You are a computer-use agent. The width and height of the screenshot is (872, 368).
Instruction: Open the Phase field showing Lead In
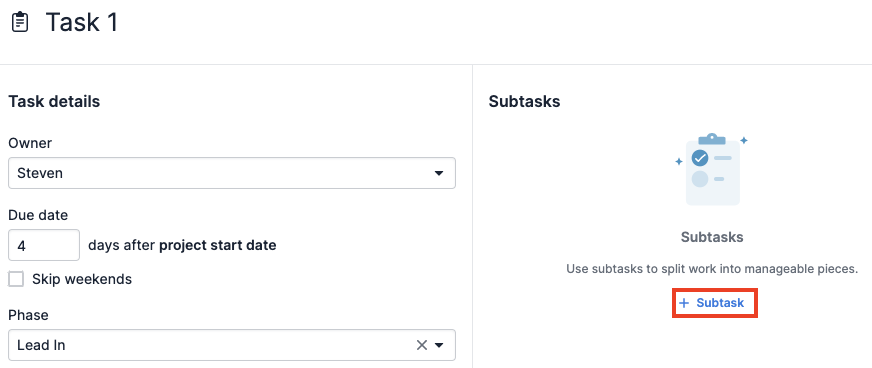(x=232, y=345)
